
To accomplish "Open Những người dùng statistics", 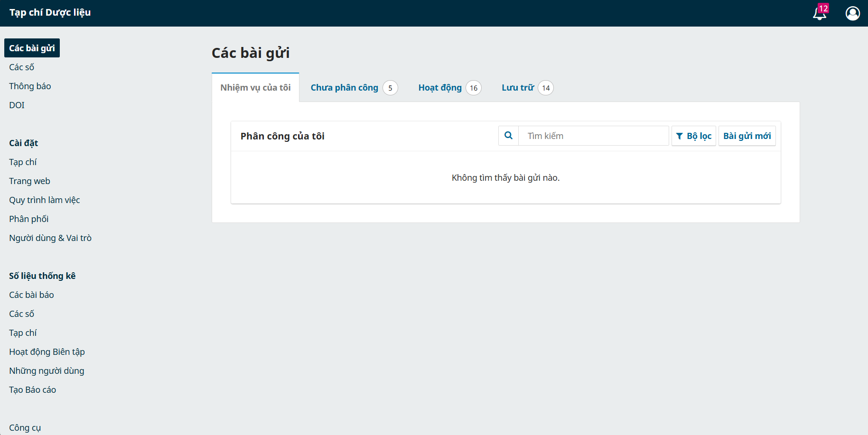I will pyautogui.click(x=47, y=370).
